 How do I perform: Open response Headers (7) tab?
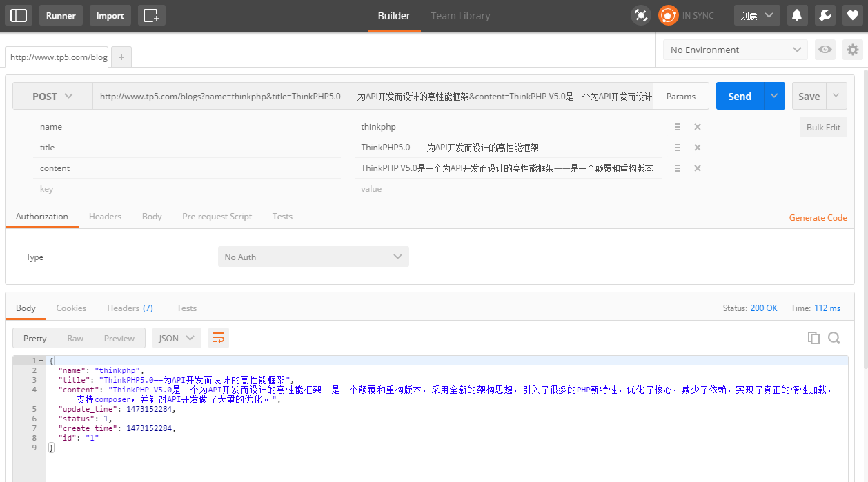(x=130, y=308)
